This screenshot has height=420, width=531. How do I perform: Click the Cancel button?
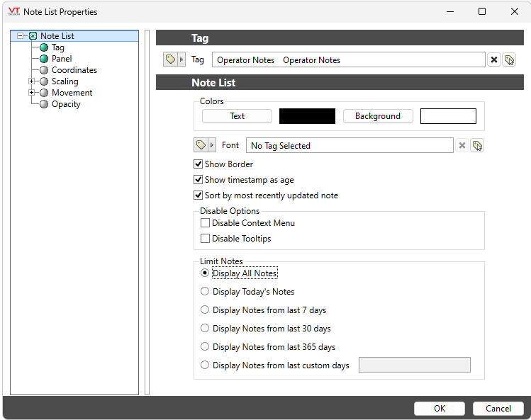pos(498,408)
